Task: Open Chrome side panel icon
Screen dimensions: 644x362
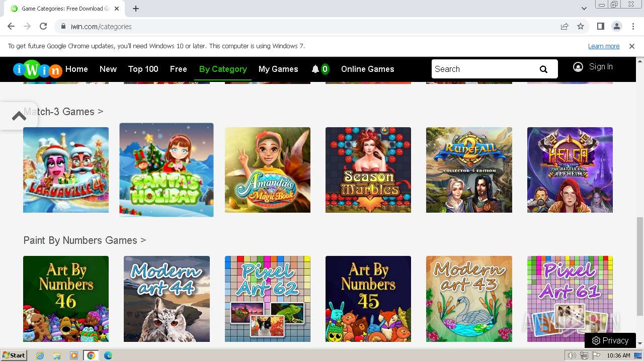Action: (x=601, y=27)
